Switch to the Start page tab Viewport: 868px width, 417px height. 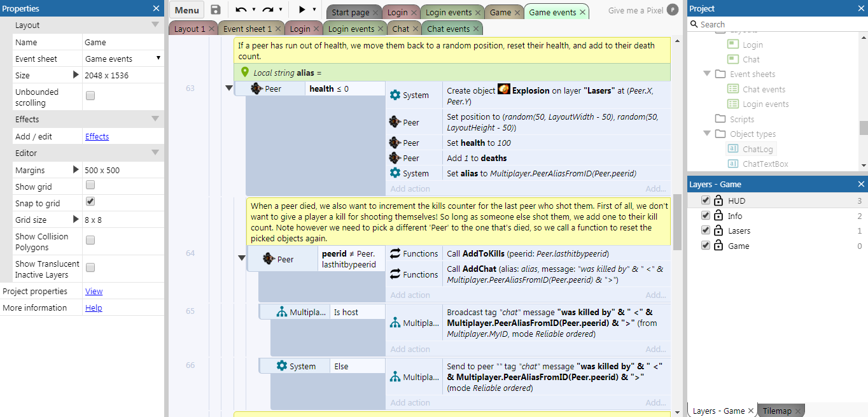pos(350,12)
